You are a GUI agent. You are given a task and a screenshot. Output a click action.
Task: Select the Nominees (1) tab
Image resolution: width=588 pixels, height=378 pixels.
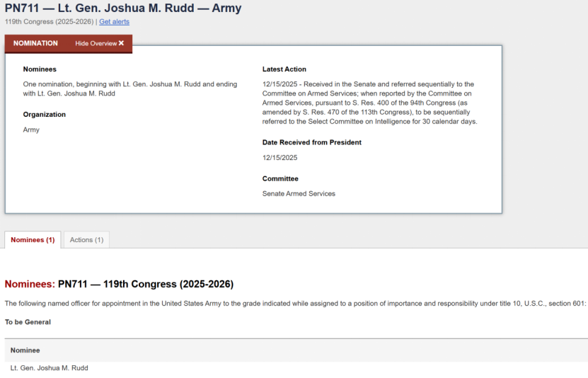33,240
